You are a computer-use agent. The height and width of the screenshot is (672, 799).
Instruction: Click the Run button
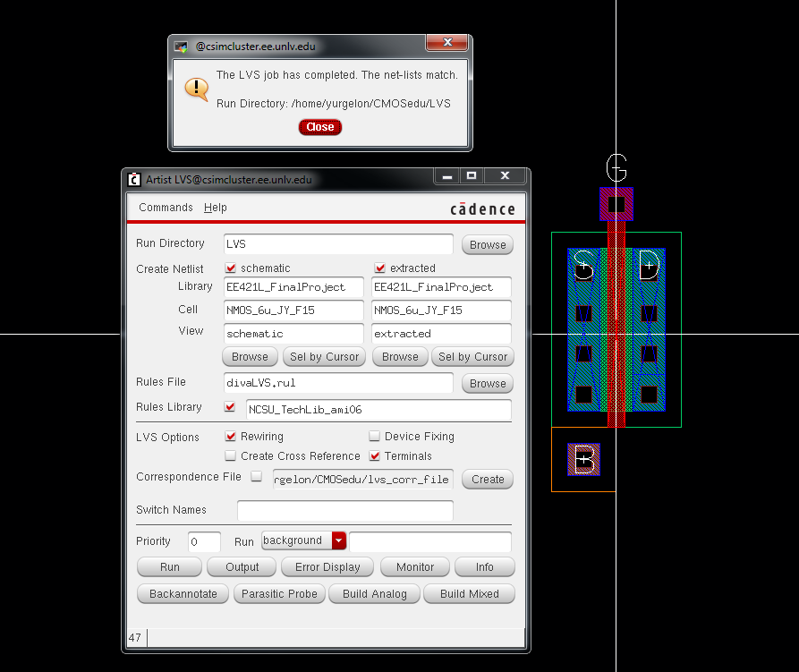pos(169,567)
